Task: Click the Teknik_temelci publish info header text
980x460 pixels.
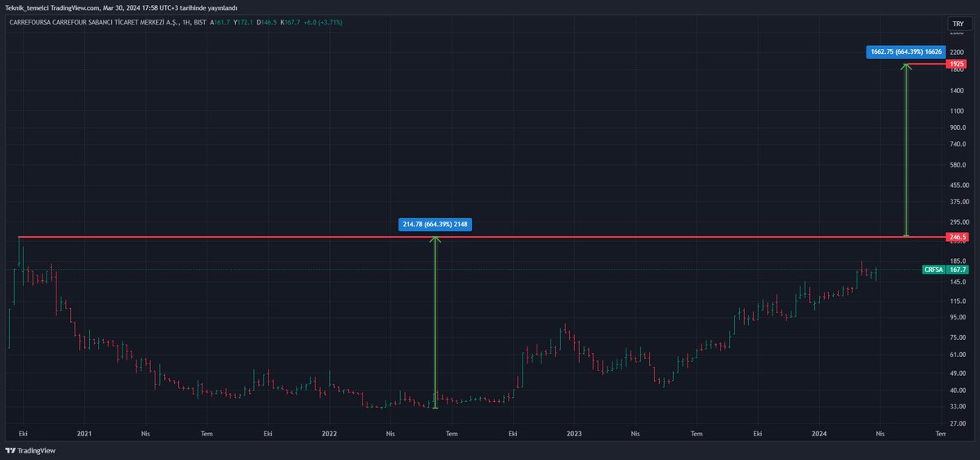Action: click(121, 8)
